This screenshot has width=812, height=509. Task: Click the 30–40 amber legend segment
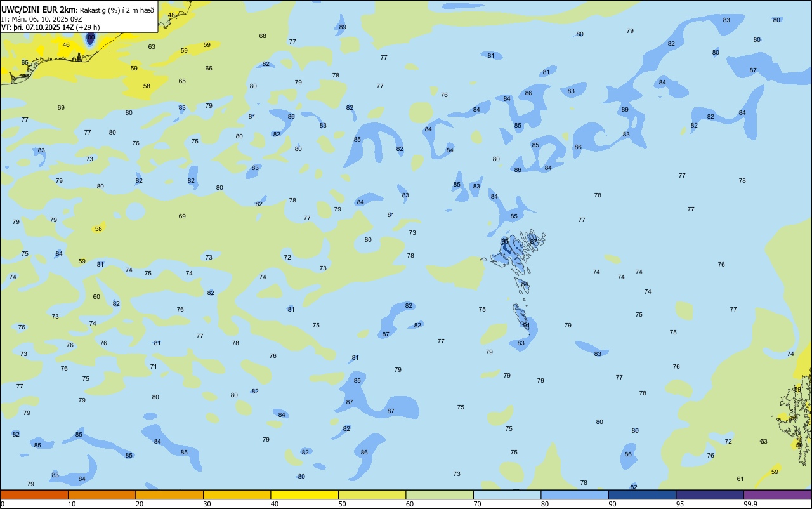237,494
